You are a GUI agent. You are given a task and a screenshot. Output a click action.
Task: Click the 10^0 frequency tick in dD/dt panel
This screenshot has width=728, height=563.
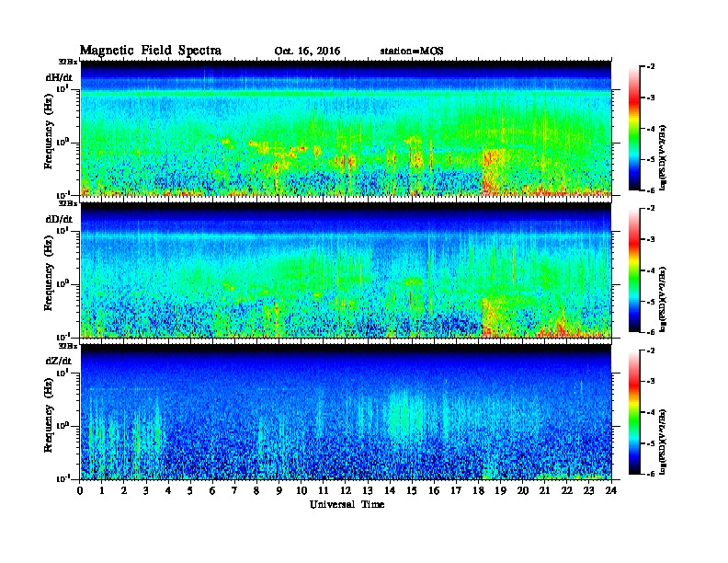click(63, 284)
